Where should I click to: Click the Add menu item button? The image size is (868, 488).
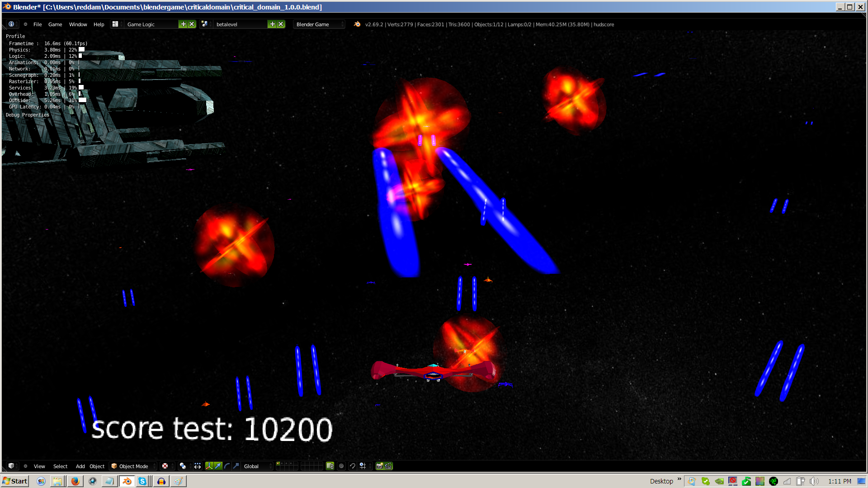point(80,466)
